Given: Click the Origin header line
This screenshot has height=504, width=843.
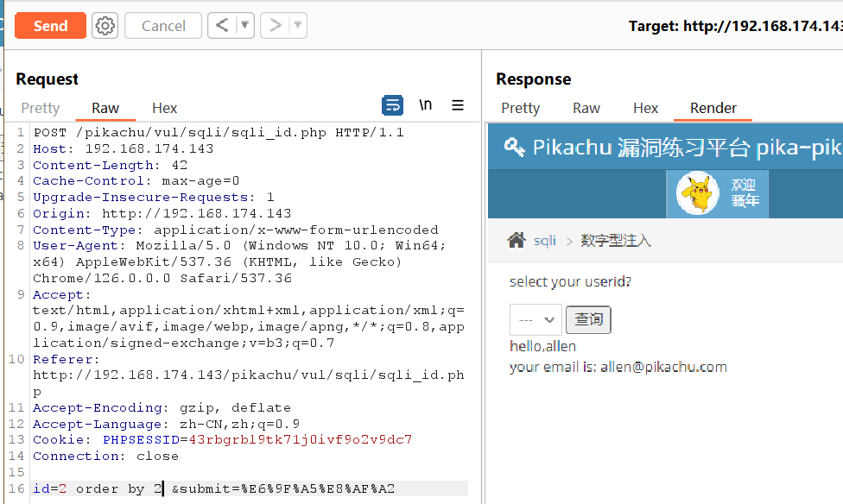Looking at the screenshot, I should coord(162,213).
